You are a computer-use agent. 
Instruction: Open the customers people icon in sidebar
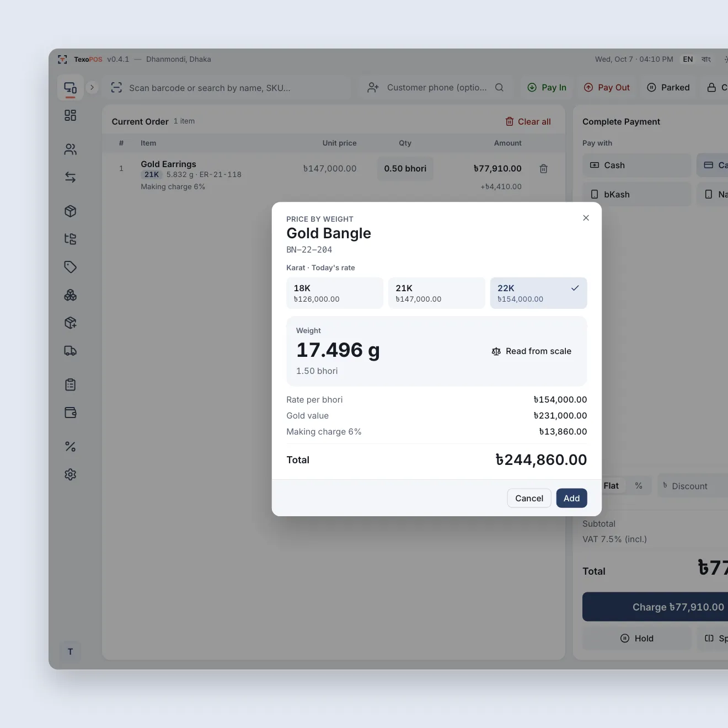point(70,149)
